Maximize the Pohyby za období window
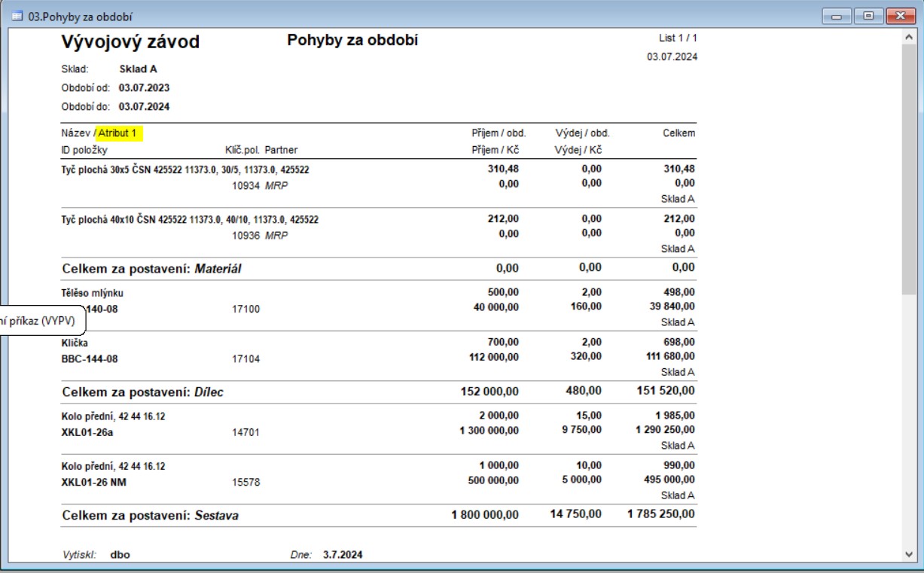The width and height of the screenshot is (924, 573). 868,15
